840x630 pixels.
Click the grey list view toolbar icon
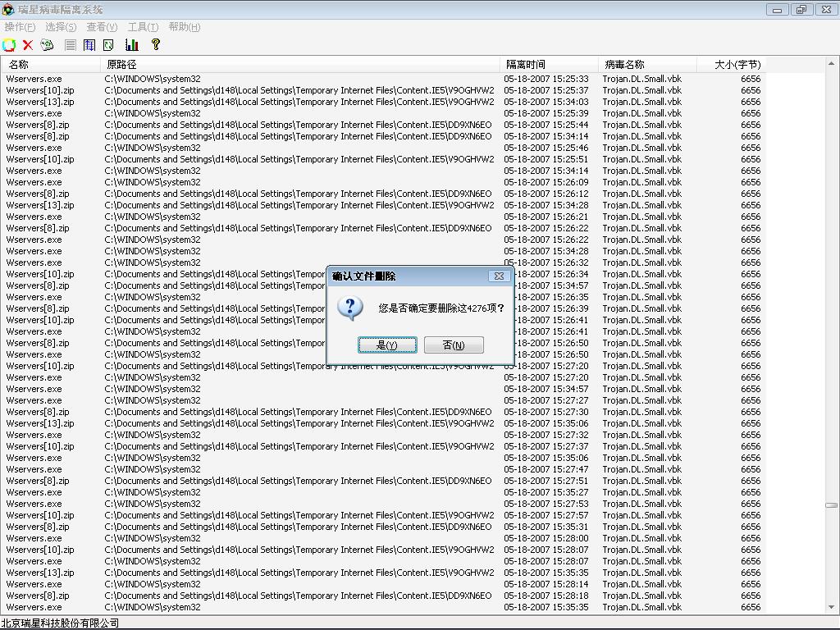(71, 45)
